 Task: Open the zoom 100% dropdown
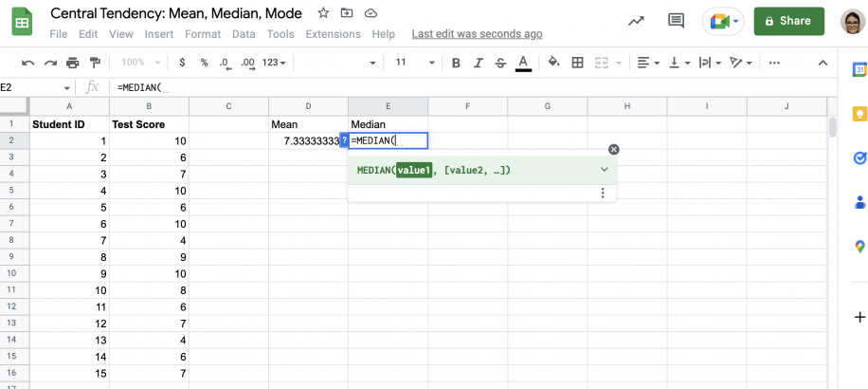[x=140, y=63]
